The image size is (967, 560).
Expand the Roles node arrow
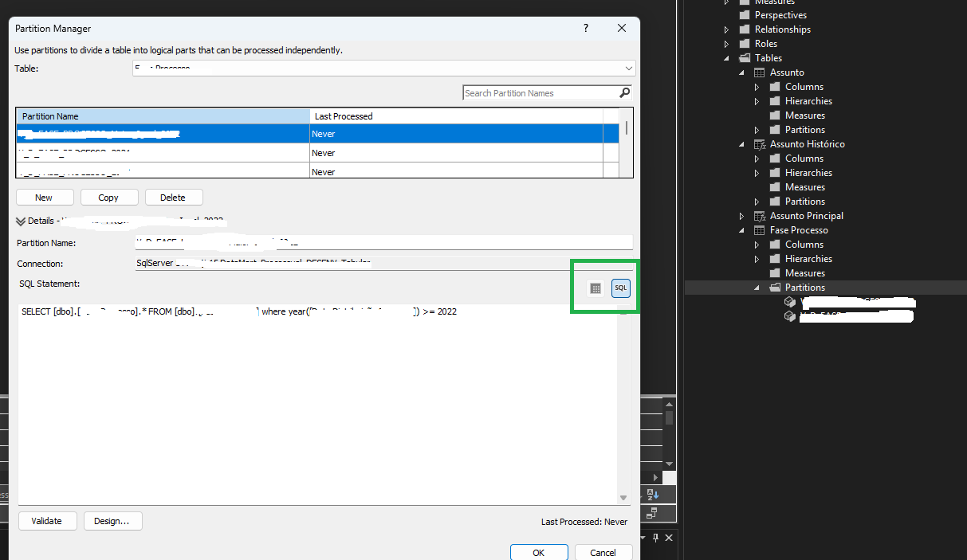tap(726, 44)
